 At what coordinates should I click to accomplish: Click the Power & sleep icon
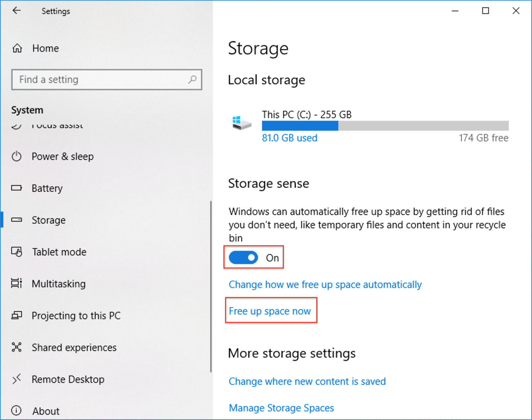click(17, 156)
